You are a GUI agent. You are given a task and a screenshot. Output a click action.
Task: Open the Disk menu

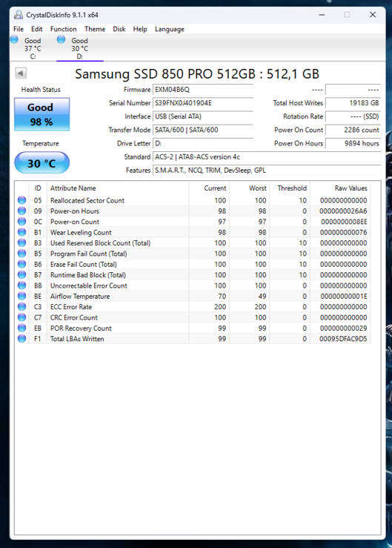coord(119,29)
